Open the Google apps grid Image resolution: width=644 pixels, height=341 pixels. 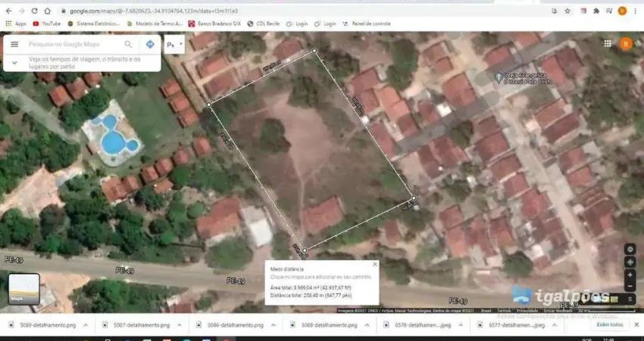coord(608,43)
